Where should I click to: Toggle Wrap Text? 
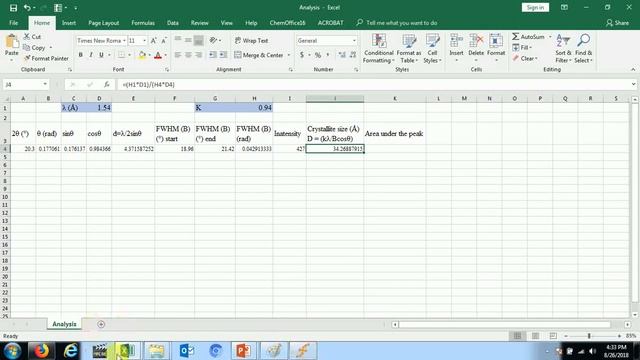point(251,40)
